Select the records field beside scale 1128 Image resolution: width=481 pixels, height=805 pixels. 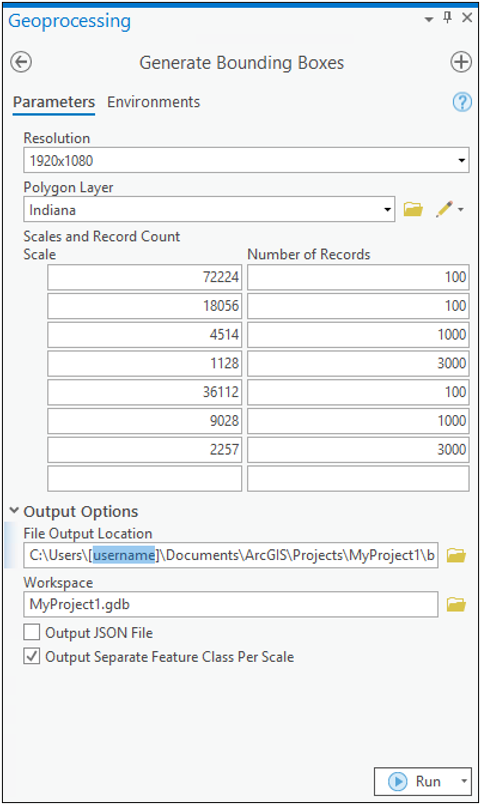[x=358, y=363]
